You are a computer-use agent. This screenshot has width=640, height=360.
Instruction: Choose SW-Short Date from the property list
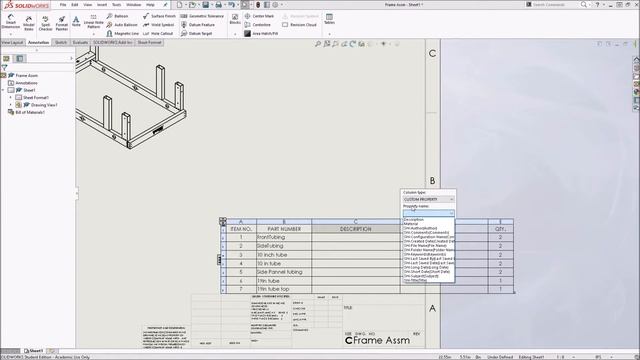[x=427, y=271]
